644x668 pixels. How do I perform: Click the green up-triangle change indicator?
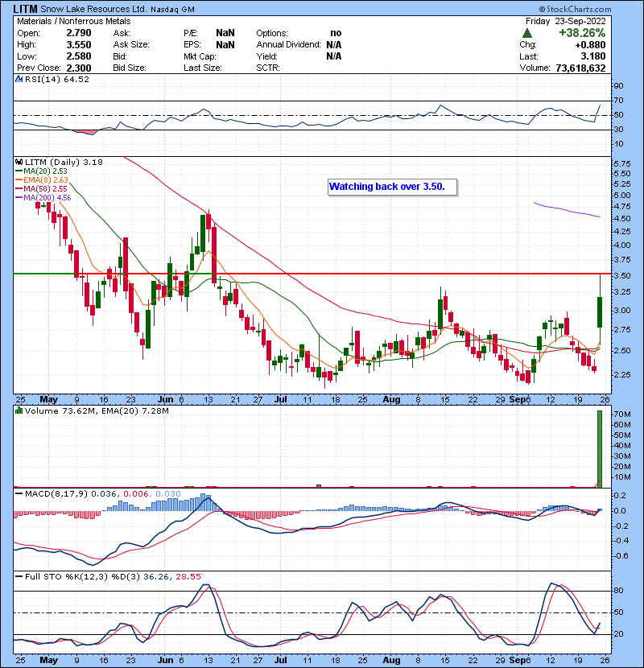click(527, 33)
